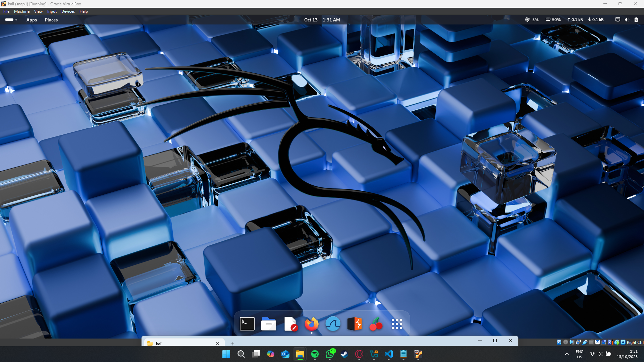Open Notepad from the taskbar
Image resolution: width=644 pixels, height=362 pixels.
click(x=404, y=354)
